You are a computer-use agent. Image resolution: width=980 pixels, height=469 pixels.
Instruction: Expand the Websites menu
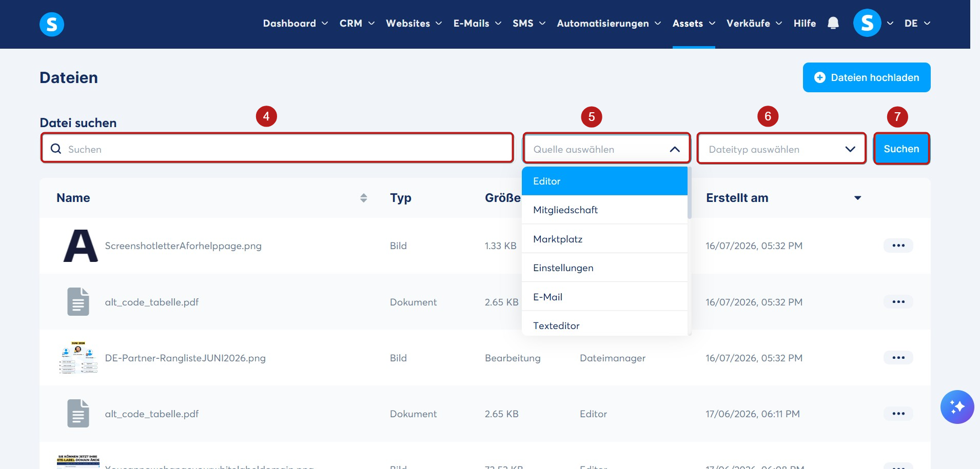[x=414, y=23]
